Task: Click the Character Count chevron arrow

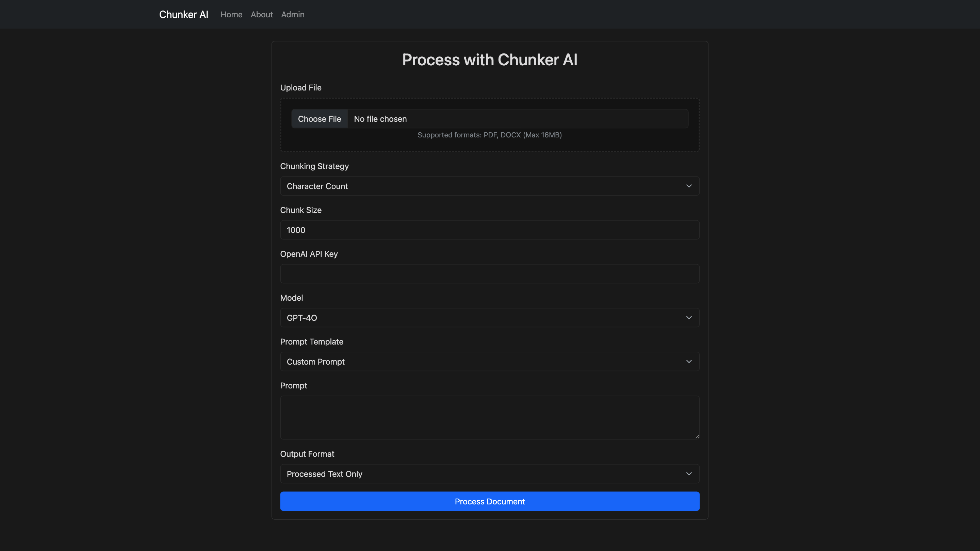Action: coord(689,186)
